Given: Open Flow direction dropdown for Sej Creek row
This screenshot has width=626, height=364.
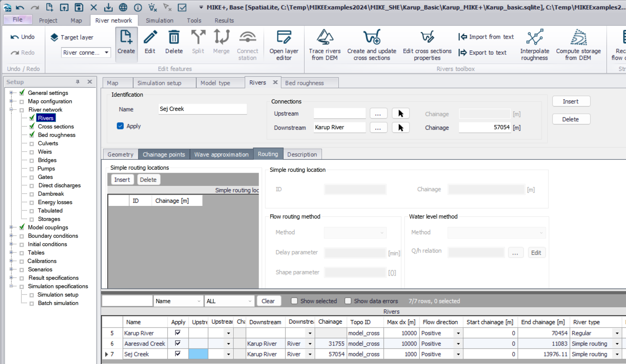Looking at the screenshot, I should [458, 354].
